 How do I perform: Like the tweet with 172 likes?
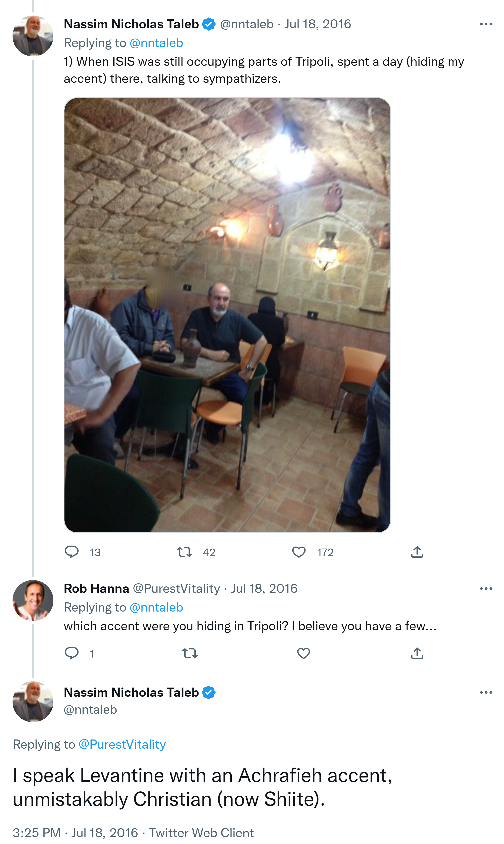coord(299,552)
